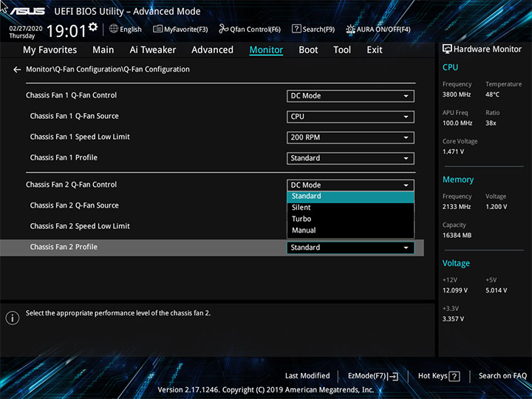
Task: Select the Chassis Fan 1 Profile label
Action: coord(64,158)
